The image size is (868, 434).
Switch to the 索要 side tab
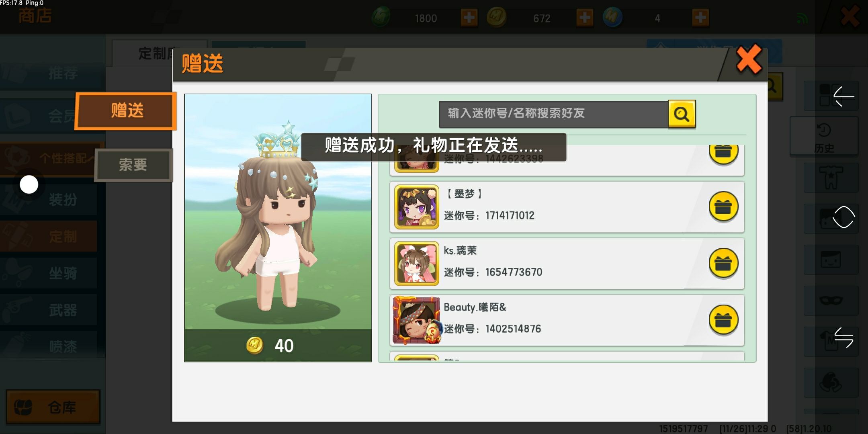(x=133, y=165)
